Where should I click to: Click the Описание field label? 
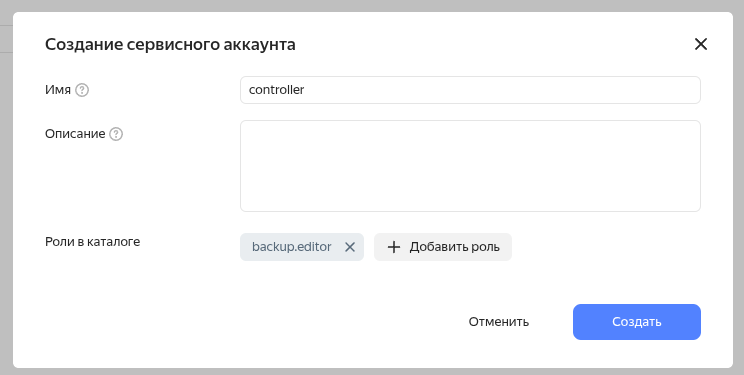click(75, 134)
